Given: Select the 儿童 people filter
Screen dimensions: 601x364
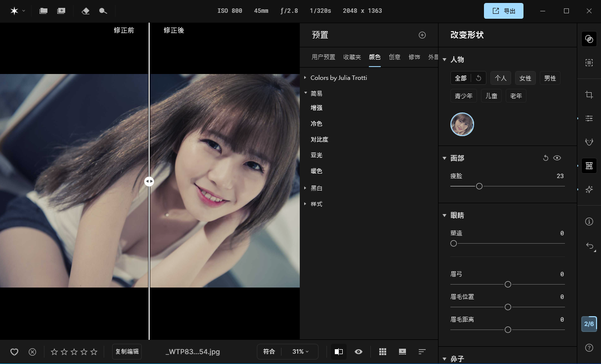Looking at the screenshot, I should [491, 96].
